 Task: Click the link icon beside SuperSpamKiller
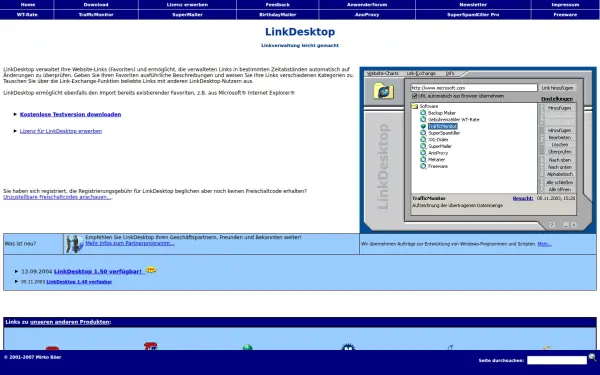[x=423, y=133]
